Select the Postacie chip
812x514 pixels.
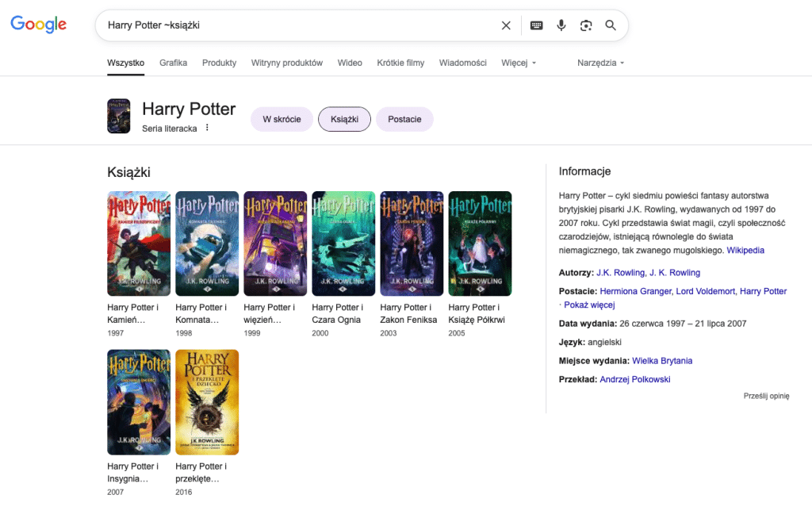click(404, 119)
